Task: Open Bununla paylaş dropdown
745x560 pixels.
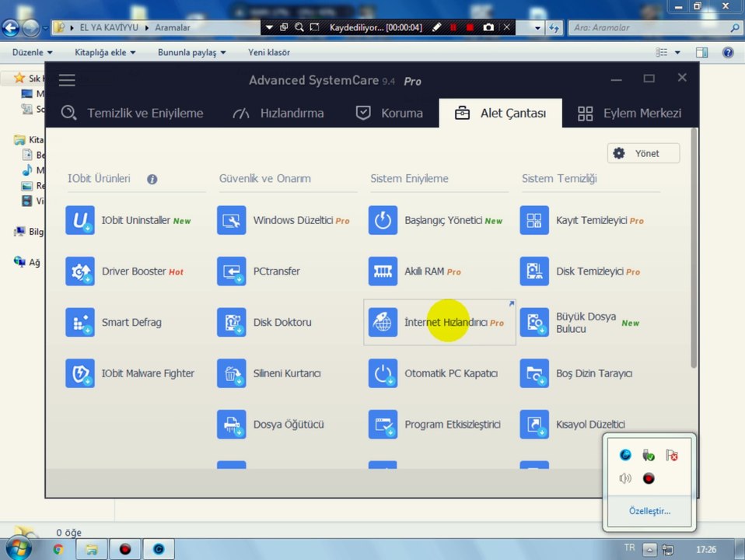Action: point(191,52)
